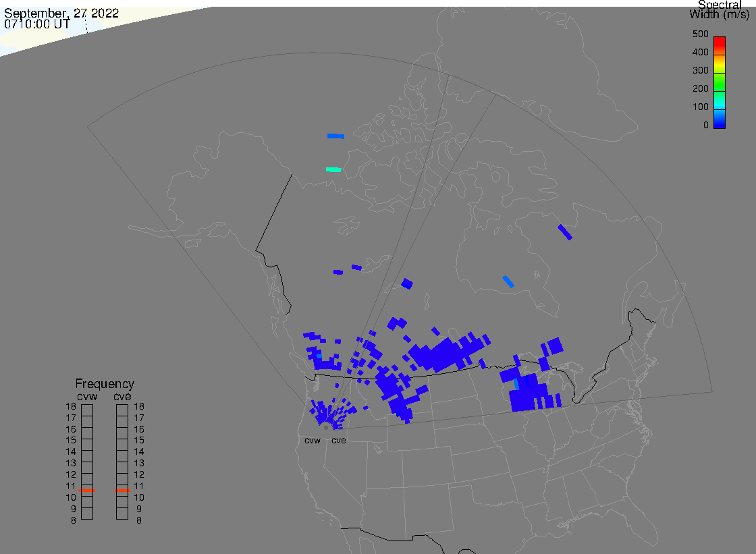Screen dimensions: 756x554
Task: Click the "300" colorbar scale label
Action: point(700,70)
